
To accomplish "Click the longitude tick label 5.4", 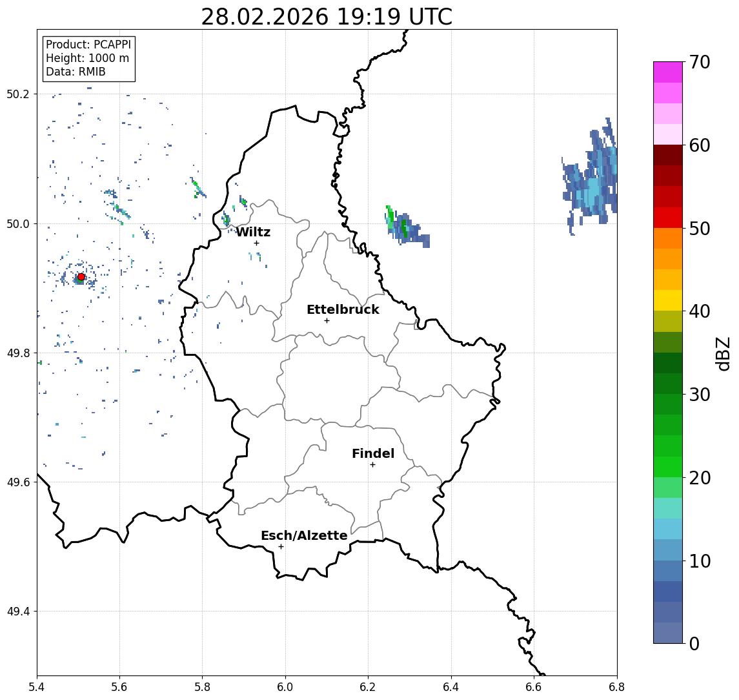I will point(37,687).
